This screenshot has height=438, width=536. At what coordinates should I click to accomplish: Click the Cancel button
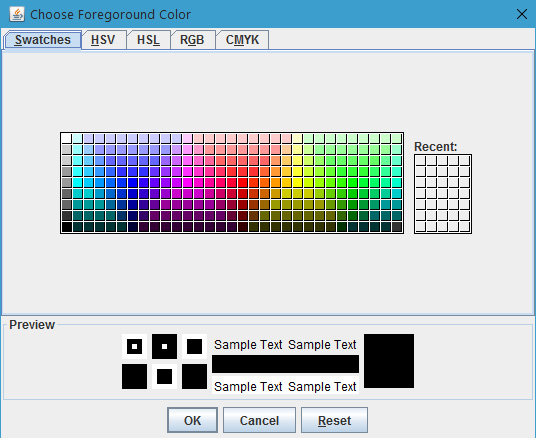tap(259, 420)
